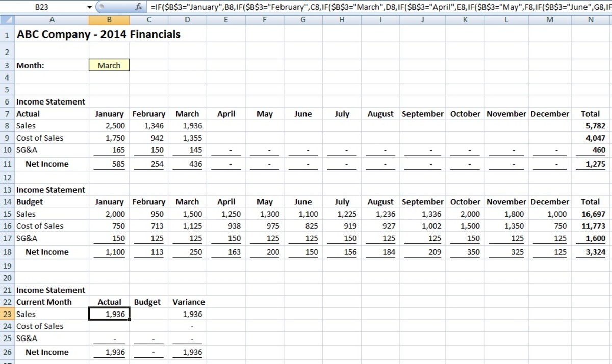This screenshot has height=364, width=612.
Task: Click Budget June Net Income 150
Action: (311, 252)
